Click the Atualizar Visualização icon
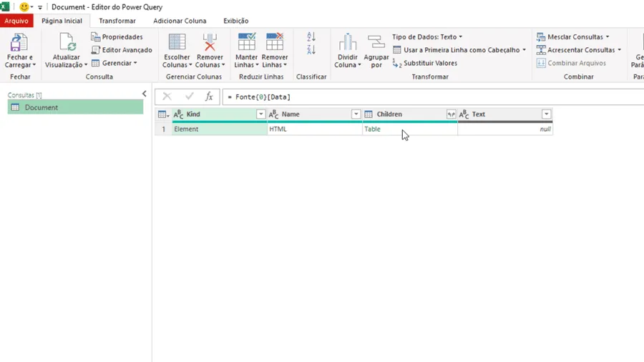The image size is (644, 362). click(x=67, y=43)
